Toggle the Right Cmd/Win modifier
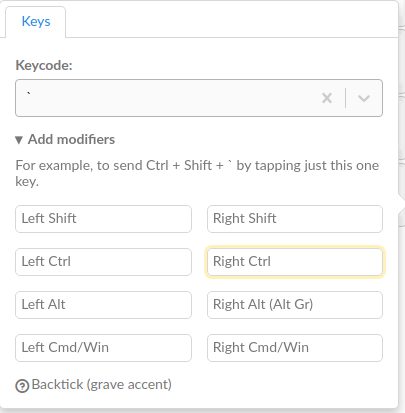This screenshot has height=413, width=405. tap(295, 348)
